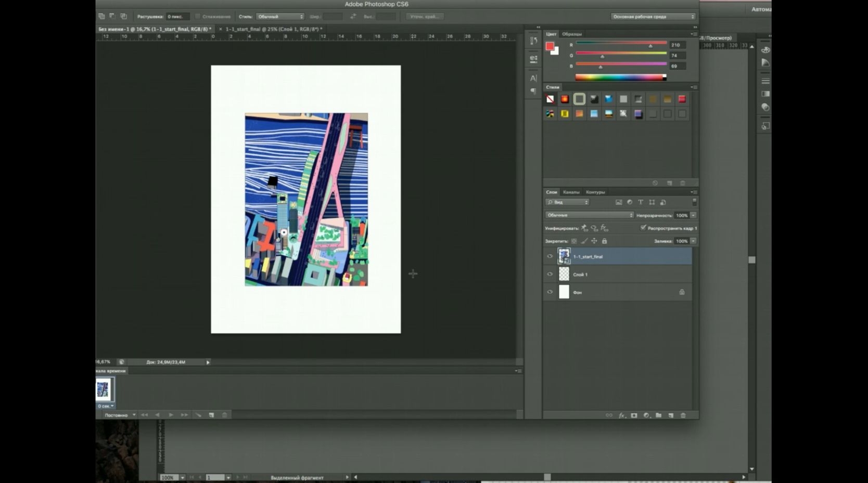Hide the 1-1_start_final layer
The width and height of the screenshot is (868, 483).
tap(550, 256)
